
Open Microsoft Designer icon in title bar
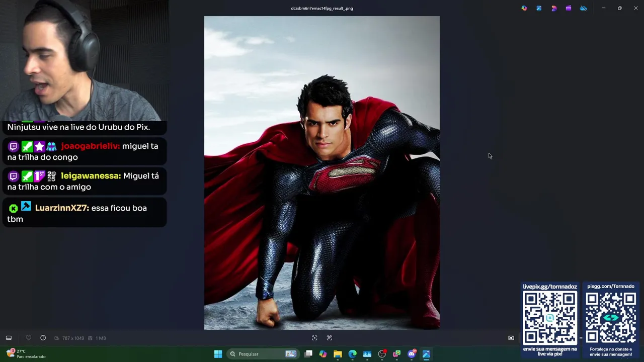tap(554, 8)
